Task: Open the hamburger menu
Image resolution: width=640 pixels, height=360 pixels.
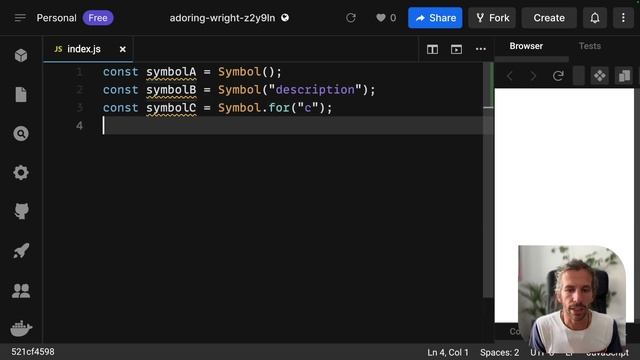Action: pos(20,18)
